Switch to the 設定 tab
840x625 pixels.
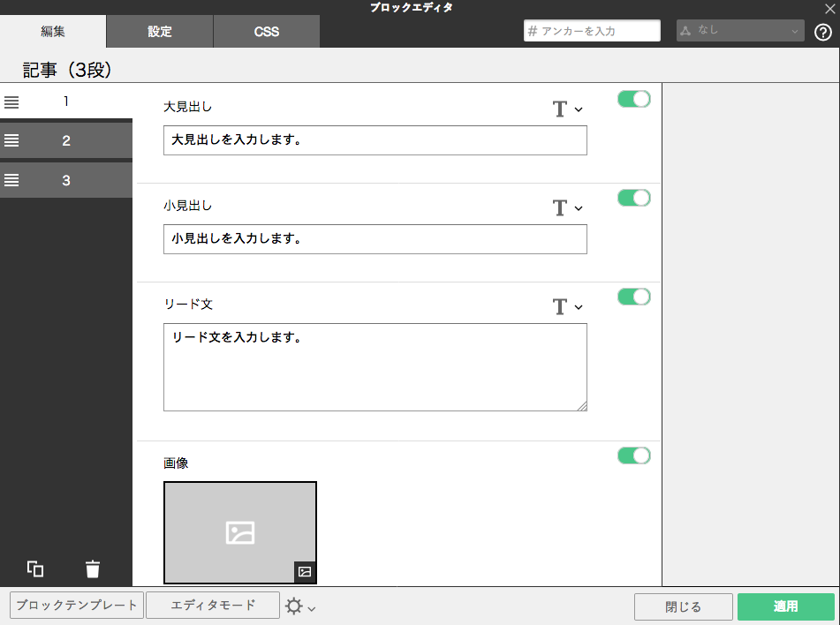(160, 31)
